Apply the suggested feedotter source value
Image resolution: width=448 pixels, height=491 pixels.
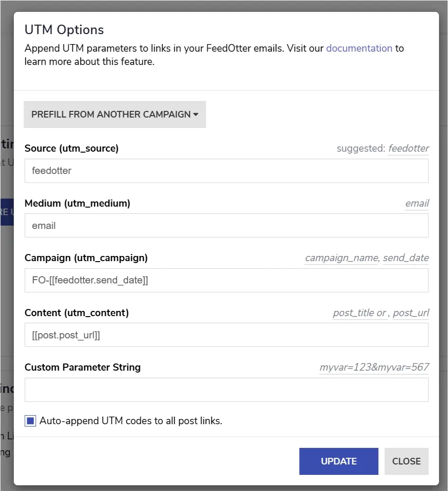(x=408, y=149)
